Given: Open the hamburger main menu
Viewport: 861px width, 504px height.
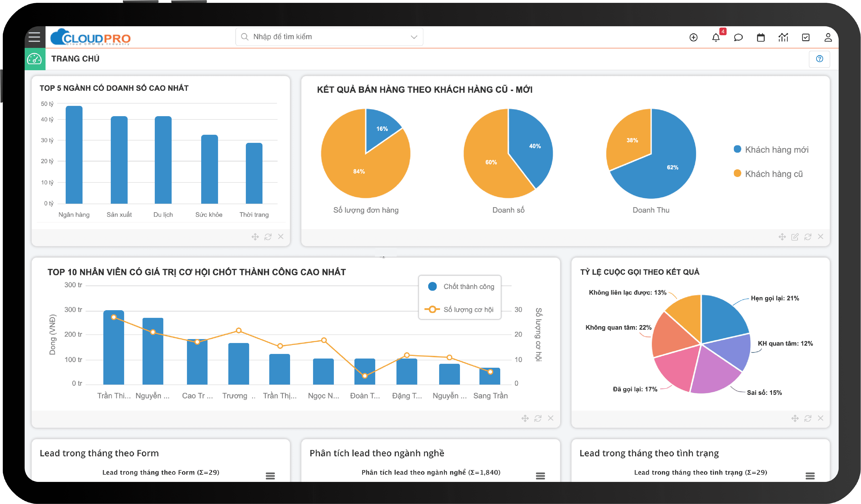Looking at the screenshot, I should click(x=34, y=37).
